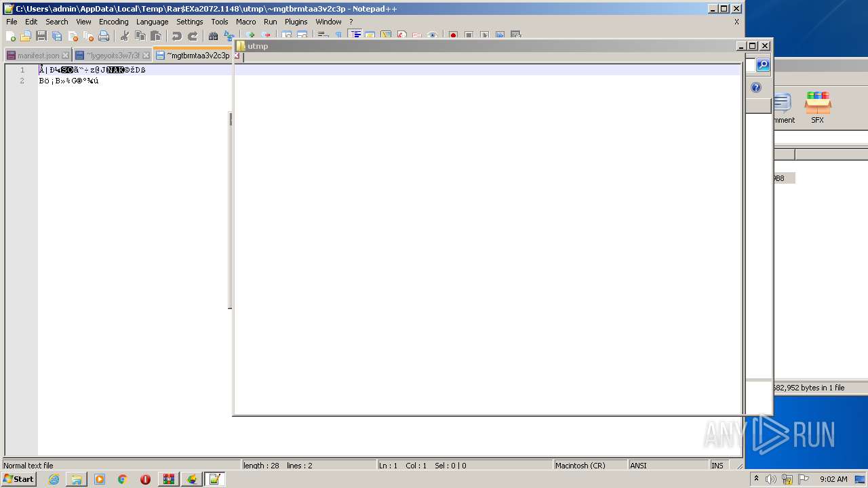The height and width of the screenshot is (488, 868).
Task: Open the Window menu
Action: click(328, 22)
